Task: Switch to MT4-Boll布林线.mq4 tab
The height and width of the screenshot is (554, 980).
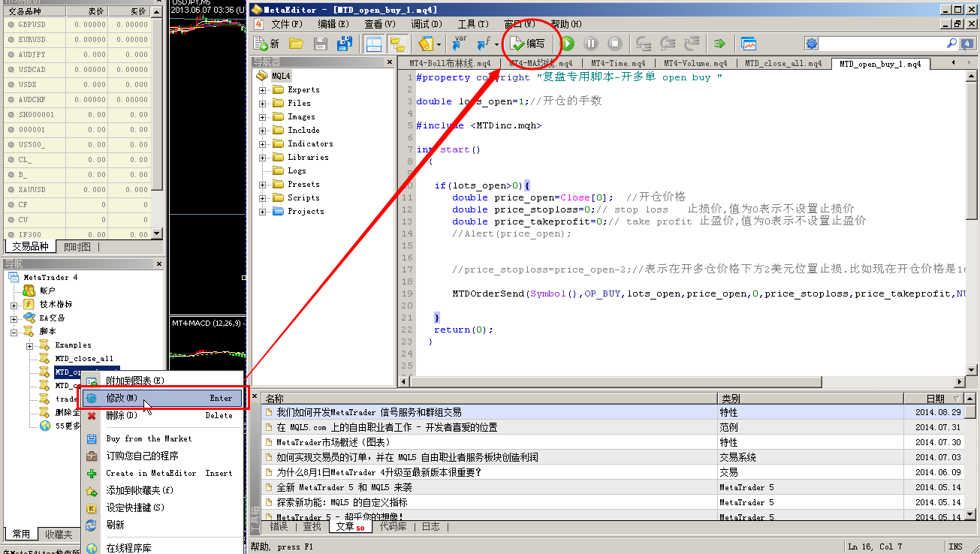Action: 450,64
